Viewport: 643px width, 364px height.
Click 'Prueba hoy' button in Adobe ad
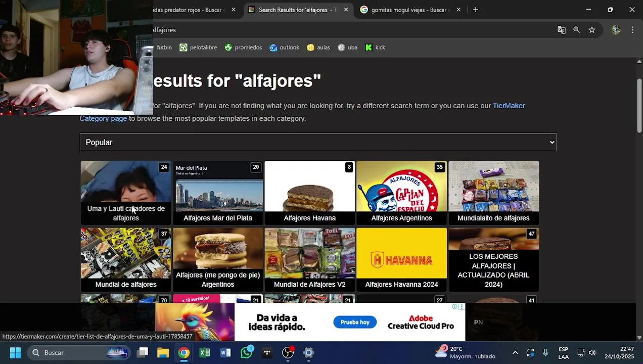point(355,322)
